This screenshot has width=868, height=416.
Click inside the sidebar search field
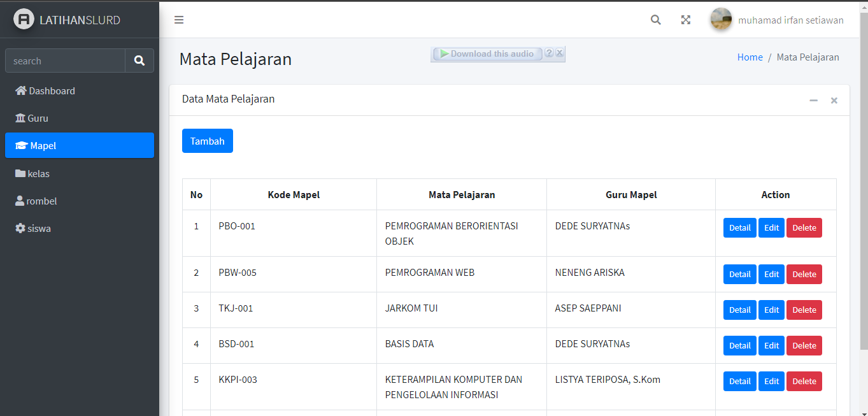click(x=65, y=60)
